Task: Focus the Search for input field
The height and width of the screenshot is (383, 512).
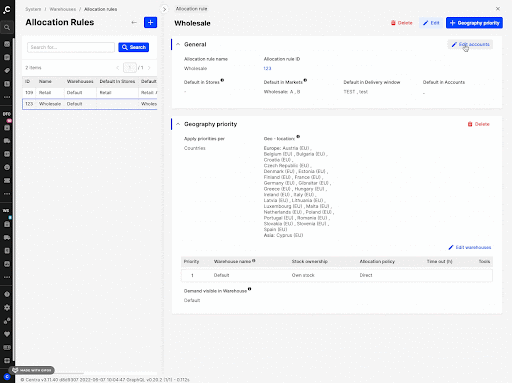Action: tap(71, 47)
